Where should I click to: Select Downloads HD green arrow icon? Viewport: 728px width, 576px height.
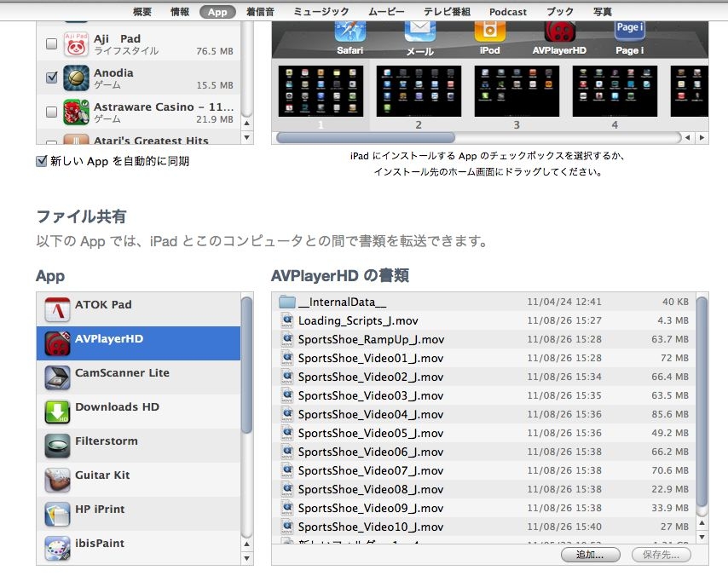58,412
